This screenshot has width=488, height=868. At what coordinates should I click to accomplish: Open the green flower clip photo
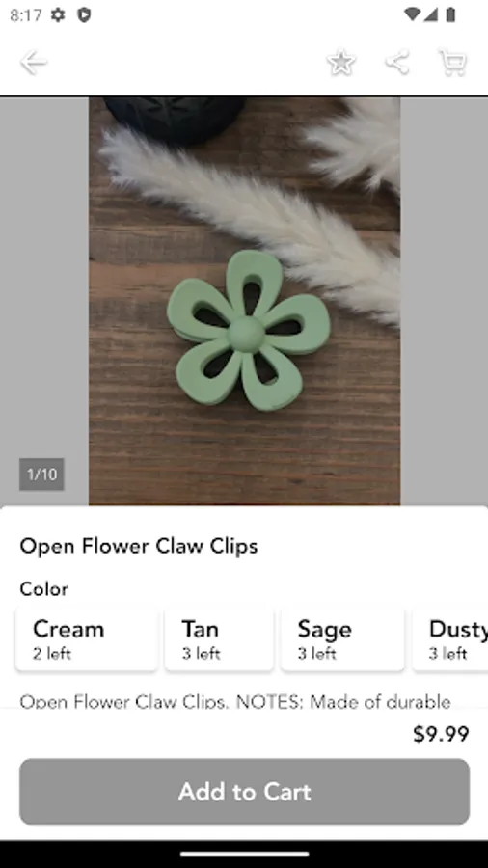[245, 301]
